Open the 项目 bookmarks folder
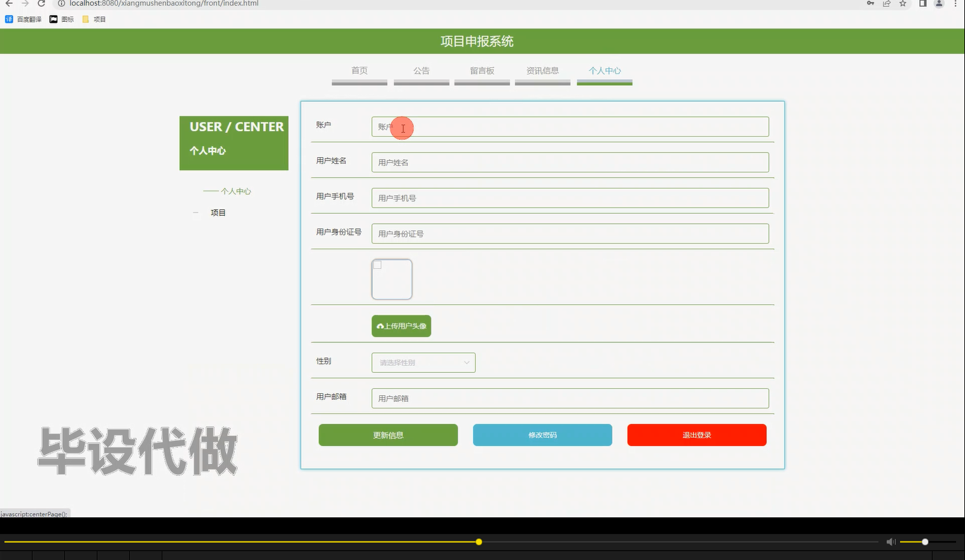 click(x=94, y=19)
